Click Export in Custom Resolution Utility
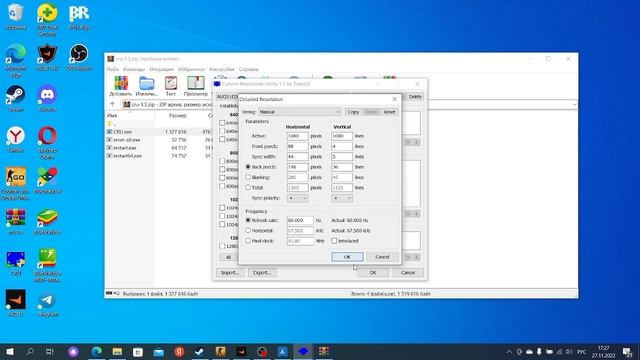This screenshot has width=640, height=360. pos(262,272)
